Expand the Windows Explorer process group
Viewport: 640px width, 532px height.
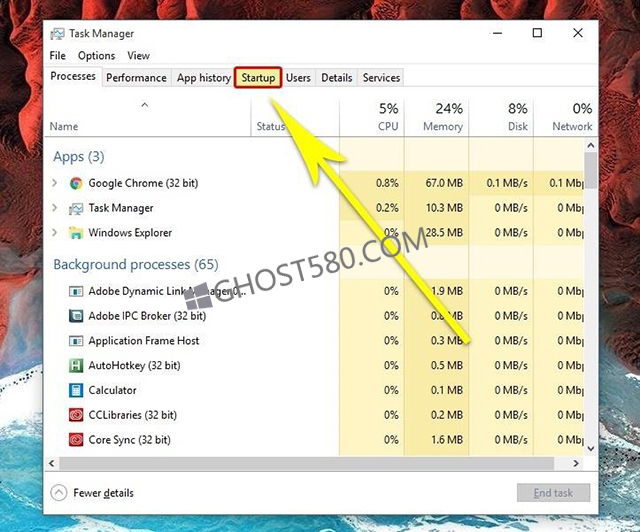pyautogui.click(x=54, y=232)
